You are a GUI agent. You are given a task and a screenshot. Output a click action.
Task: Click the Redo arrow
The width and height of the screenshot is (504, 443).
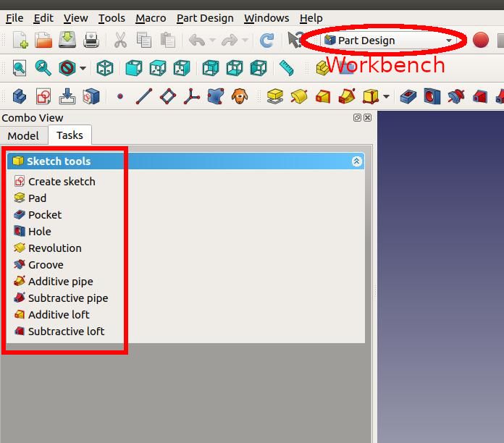230,41
